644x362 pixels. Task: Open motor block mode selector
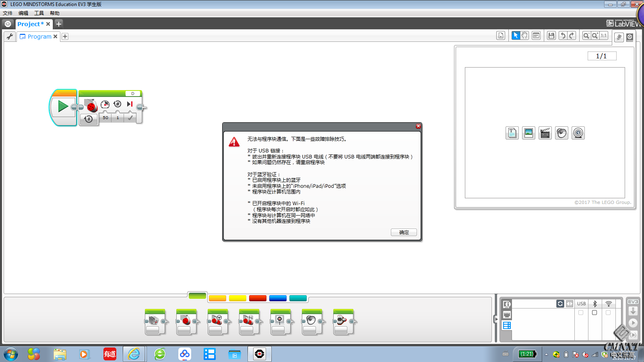[x=89, y=119]
